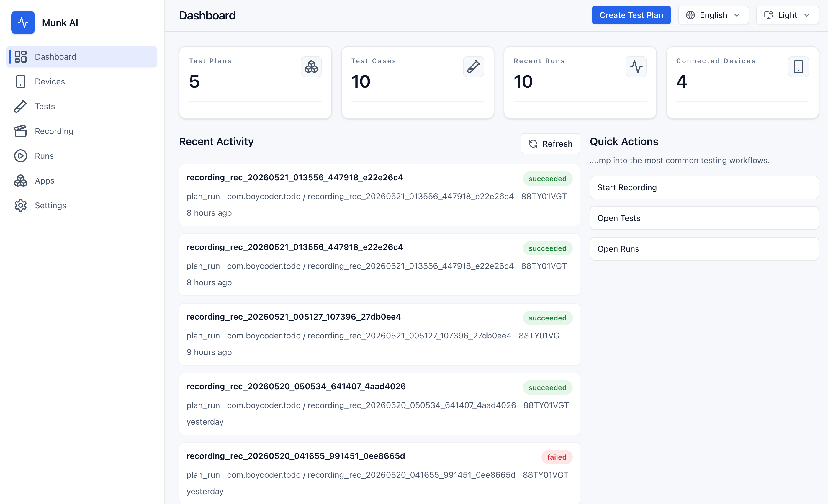Viewport: 828px width, 504px height.
Task: Open the Test Plans count 5
Action: pyautogui.click(x=194, y=82)
